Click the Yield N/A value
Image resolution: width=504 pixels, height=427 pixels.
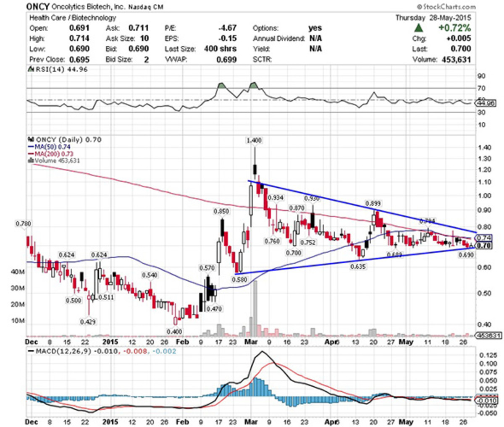(315, 49)
